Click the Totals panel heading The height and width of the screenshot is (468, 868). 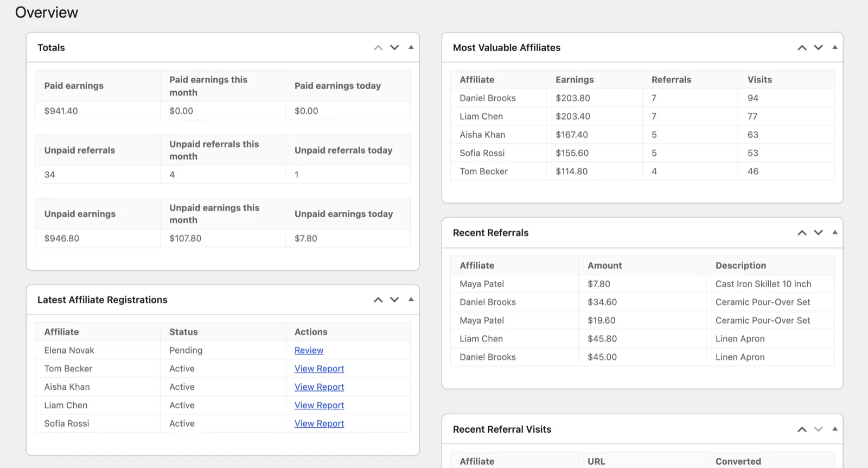coord(51,48)
